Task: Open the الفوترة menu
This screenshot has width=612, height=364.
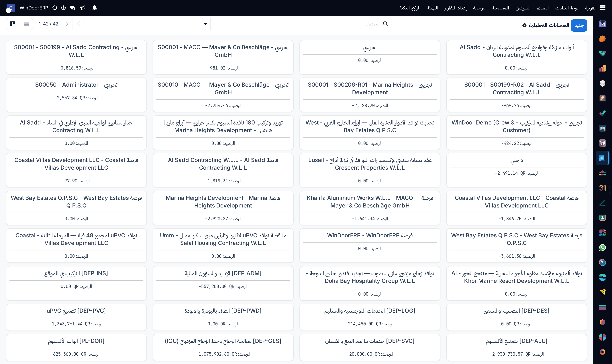Action: (591, 8)
